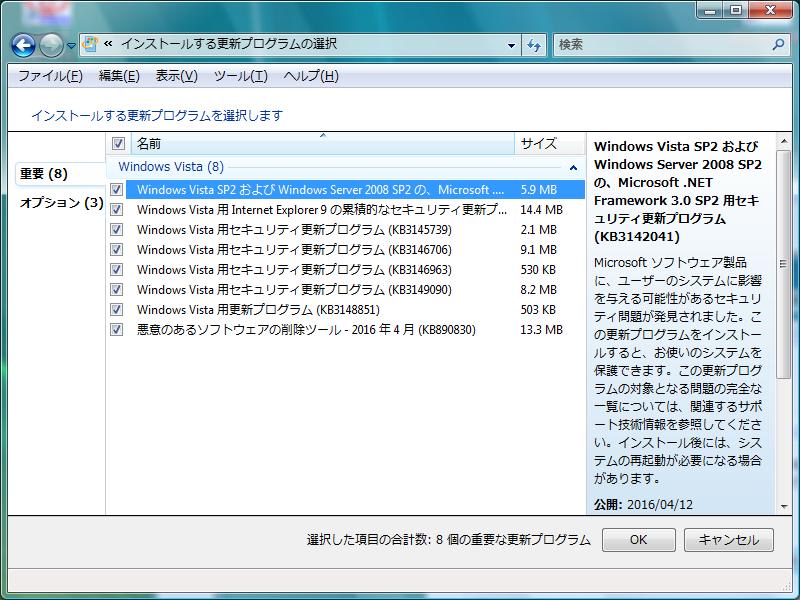The image size is (800, 600).
Task: Expand the address bar history dropdown
Action: coord(511,45)
